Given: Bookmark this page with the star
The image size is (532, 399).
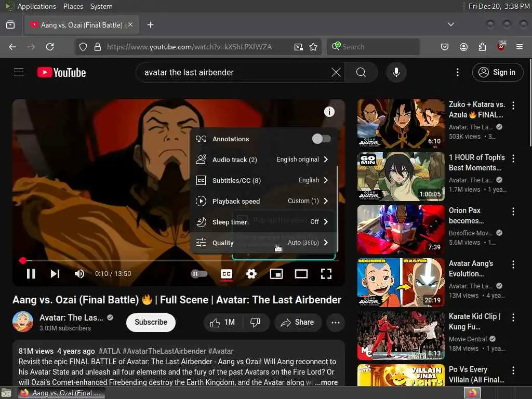Looking at the screenshot, I should [313, 47].
